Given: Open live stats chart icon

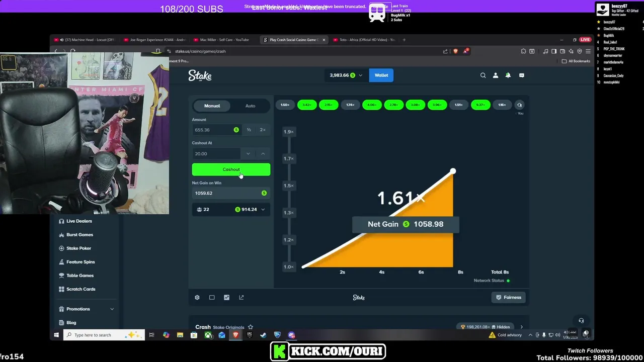Looking at the screenshot, I should click(226, 298).
